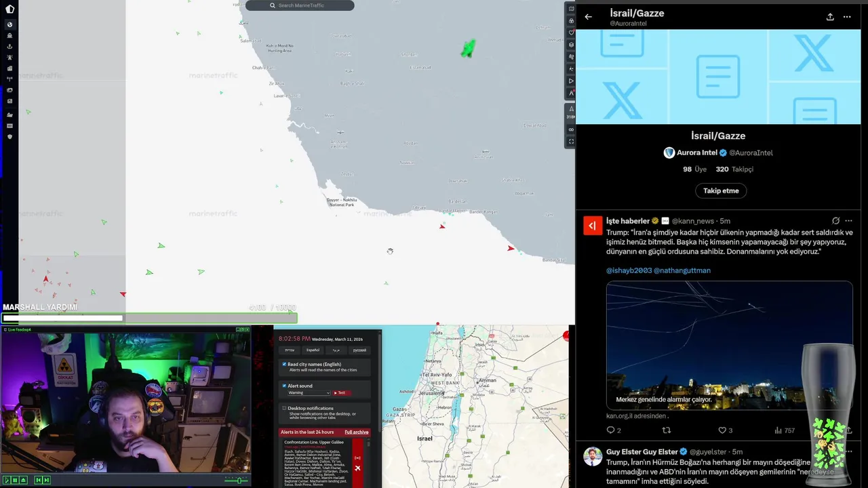Image resolution: width=868 pixels, height=488 pixels.
Task: Open the heart favorites icon on map toolbar
Action: click(x=571, y=33)
